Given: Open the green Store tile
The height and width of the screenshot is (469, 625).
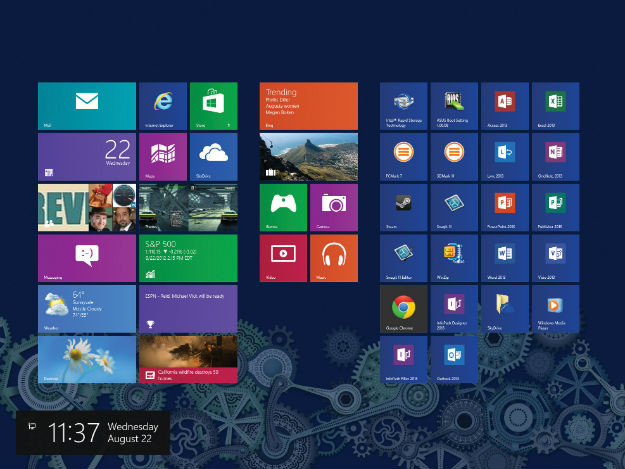Looking at the screenshot, I should pos(212,106).
